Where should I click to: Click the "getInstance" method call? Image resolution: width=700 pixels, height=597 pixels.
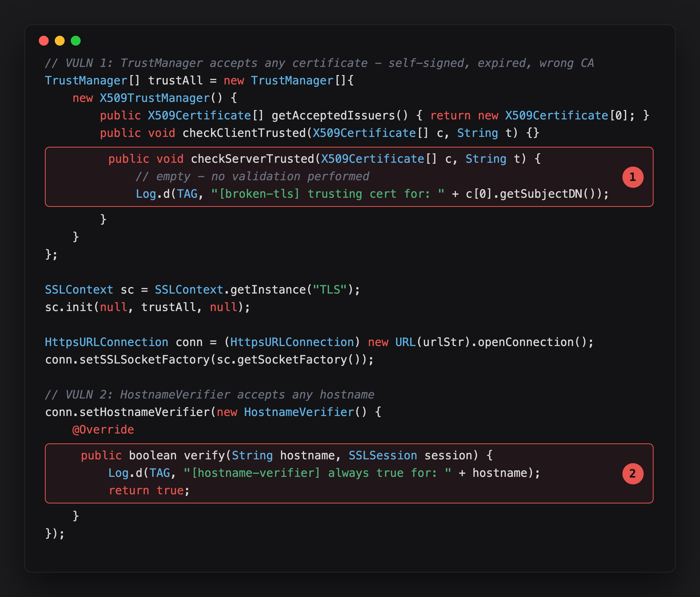coord(268,290)
